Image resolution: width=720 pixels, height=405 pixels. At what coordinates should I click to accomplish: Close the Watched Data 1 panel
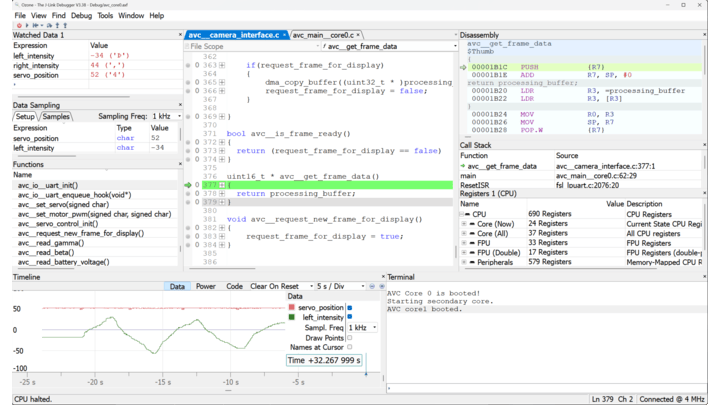coord(180,35)
